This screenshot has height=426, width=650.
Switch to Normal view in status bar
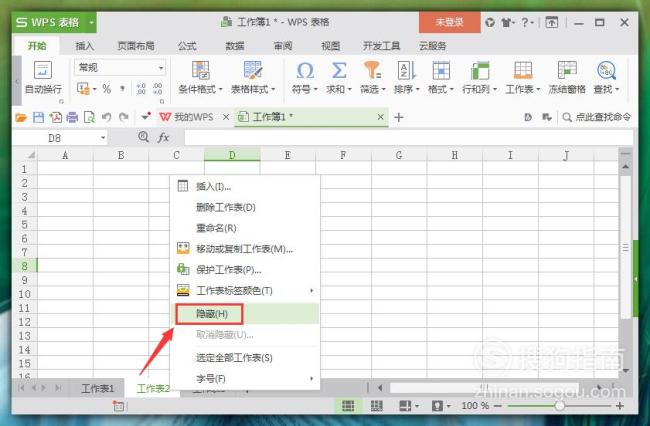pyautogui.click(x=348, y=406)
